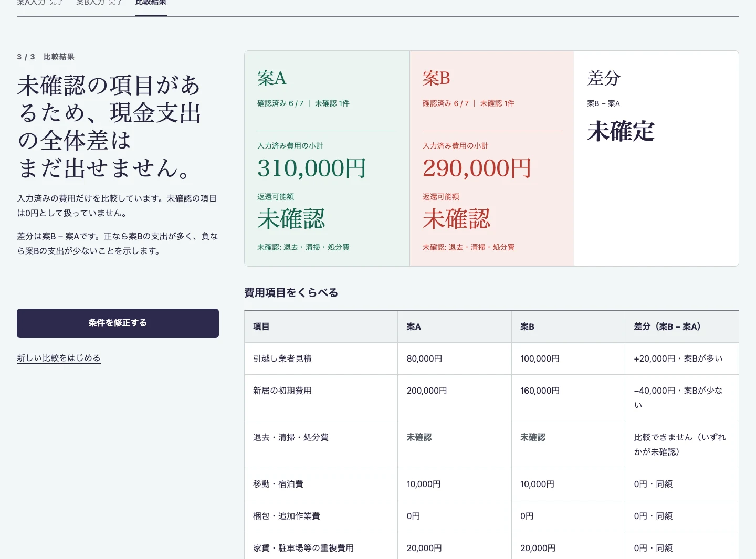Click the 案A card heading
This screenshot has width=756, height=559.
pos(272,78)
